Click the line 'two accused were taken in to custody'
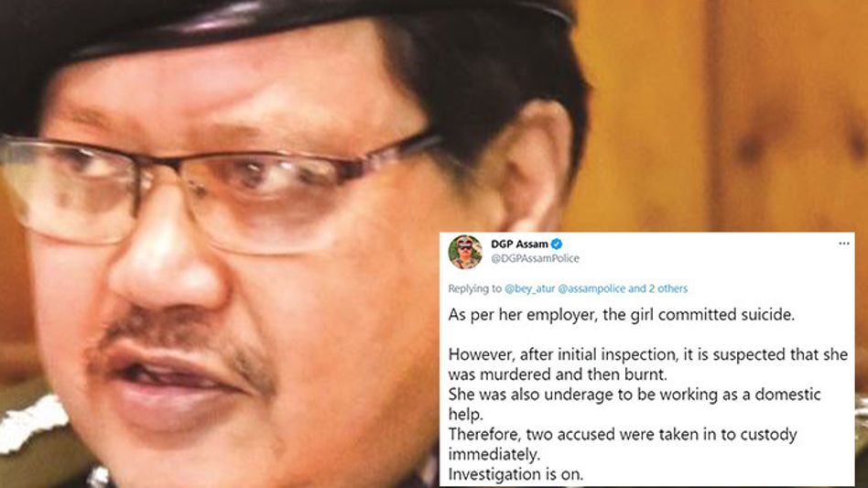 tap(623, 444)
